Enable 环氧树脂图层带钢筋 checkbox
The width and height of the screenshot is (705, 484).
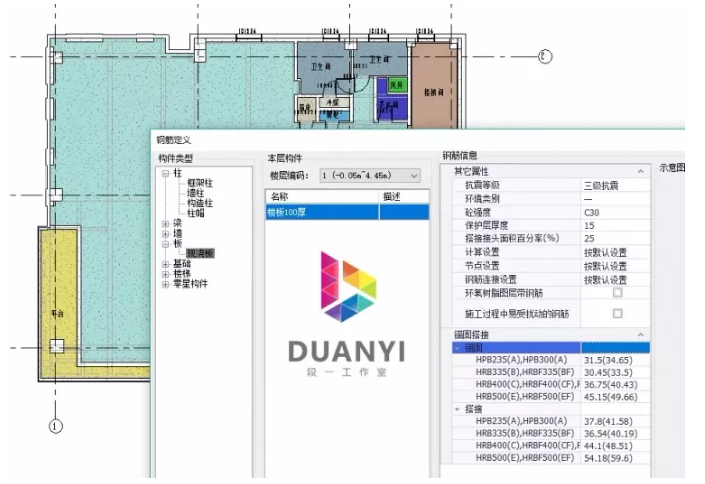(x=618, y=293)
